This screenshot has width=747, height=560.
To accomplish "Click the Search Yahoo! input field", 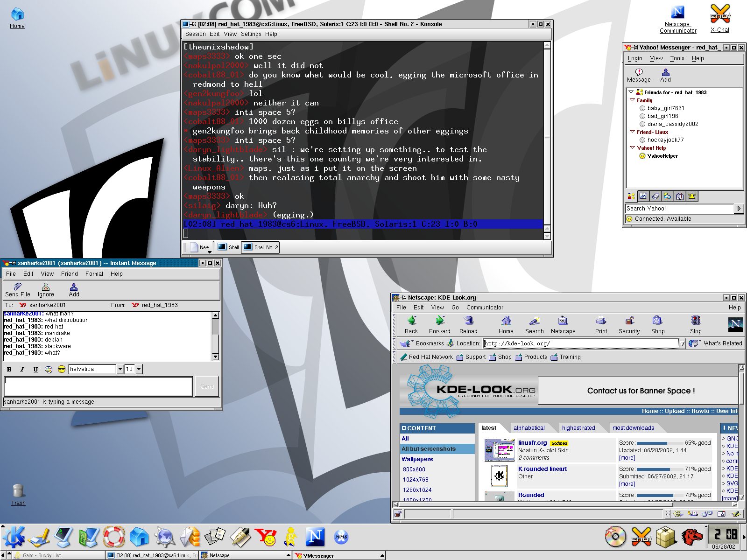I will click(x=679, y=209).
